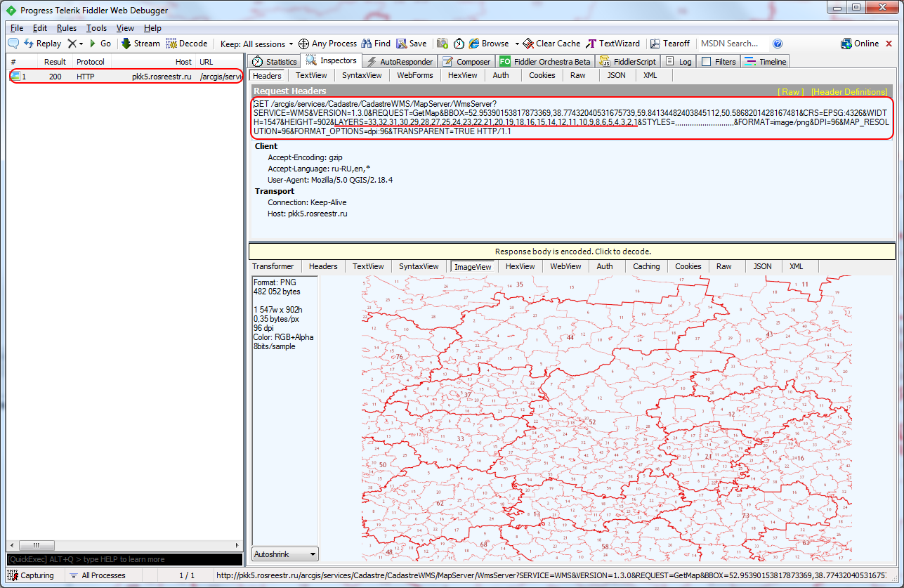Toggle the Capturing status indicator
Viewport: 904px width, 588px height.
pyautogui.click(x=32, y=575)
